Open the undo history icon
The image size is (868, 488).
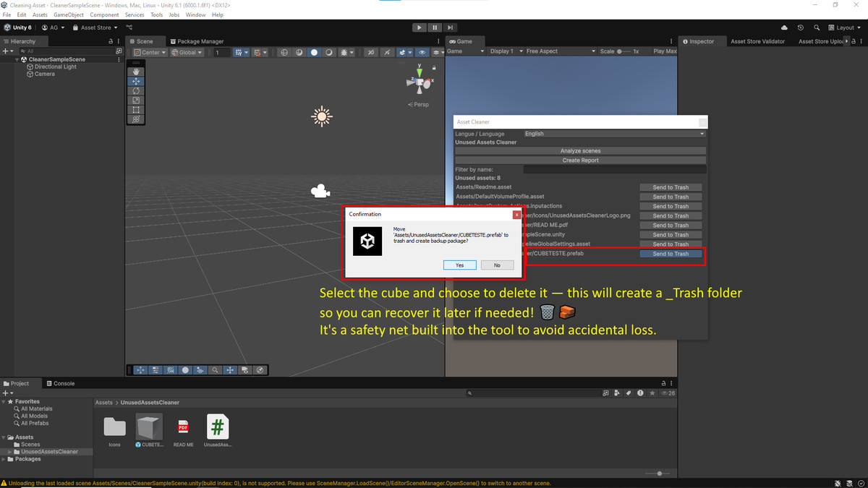[801, 27]
